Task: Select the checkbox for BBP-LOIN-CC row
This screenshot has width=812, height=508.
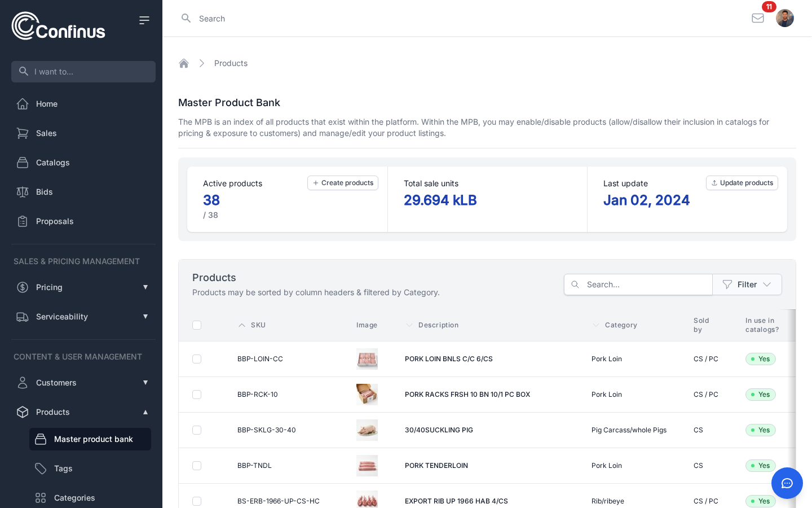Action: (197, 359)
